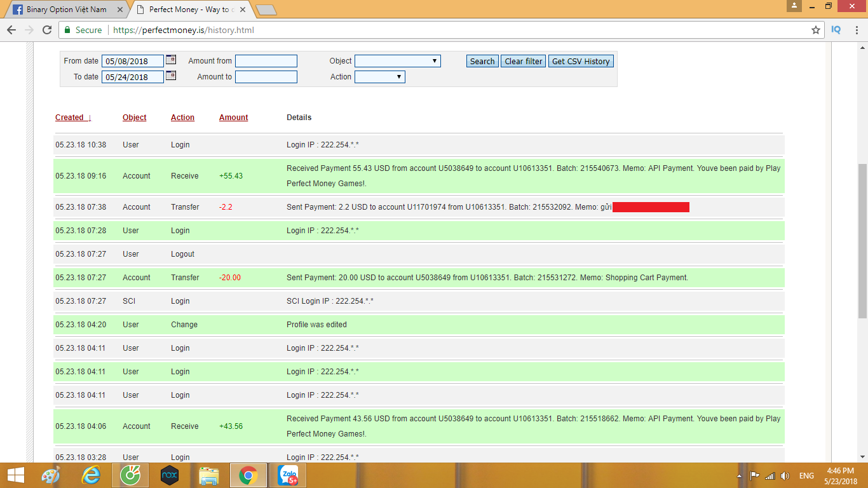
Task: Open the network status tray icon
Action: coord(770,476)
